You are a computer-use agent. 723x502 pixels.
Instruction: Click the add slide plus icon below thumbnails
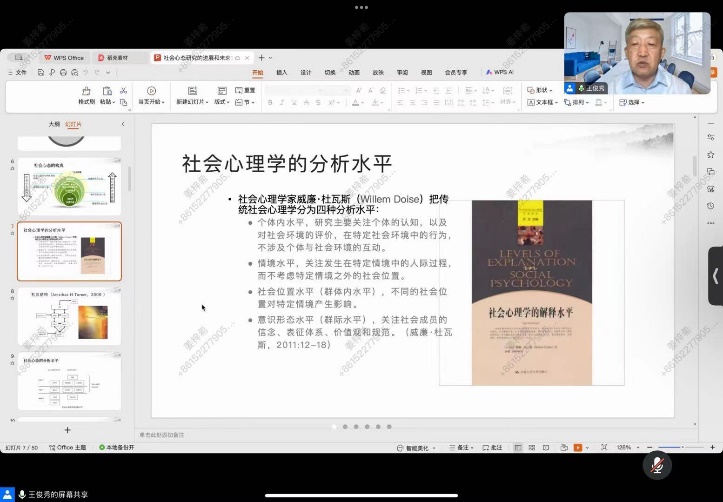pyautogui.click(x=68, y=429)
